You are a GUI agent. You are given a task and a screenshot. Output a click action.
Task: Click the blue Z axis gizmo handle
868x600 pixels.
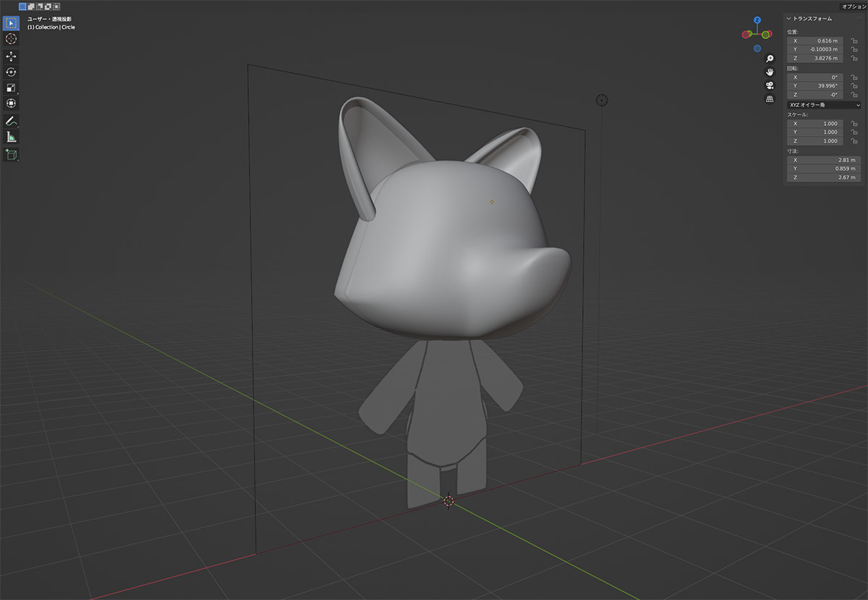pos(757,20)
